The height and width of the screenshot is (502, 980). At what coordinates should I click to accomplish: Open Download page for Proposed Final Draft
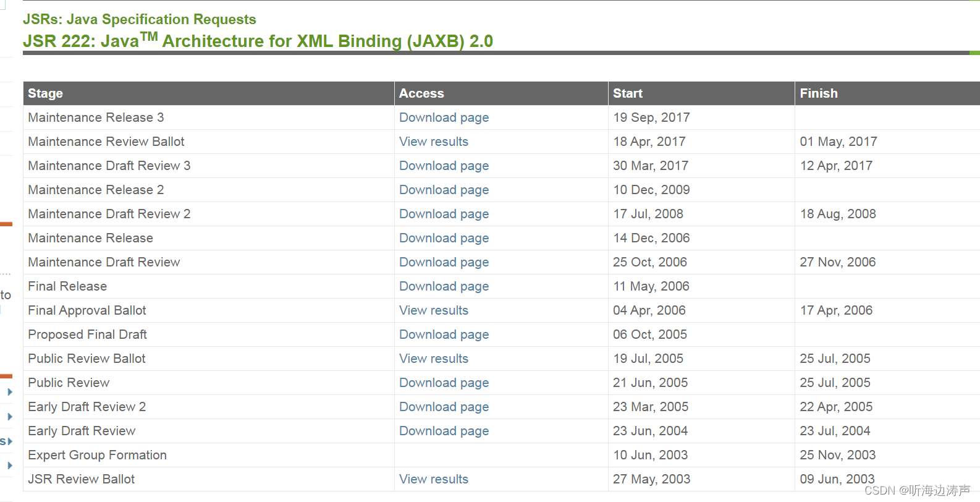pos(444,334)
